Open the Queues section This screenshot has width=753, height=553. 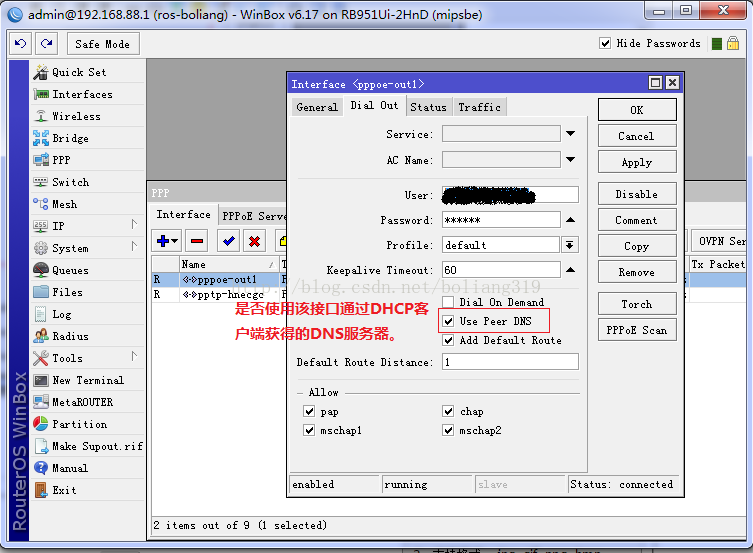[x=88, y=270]
